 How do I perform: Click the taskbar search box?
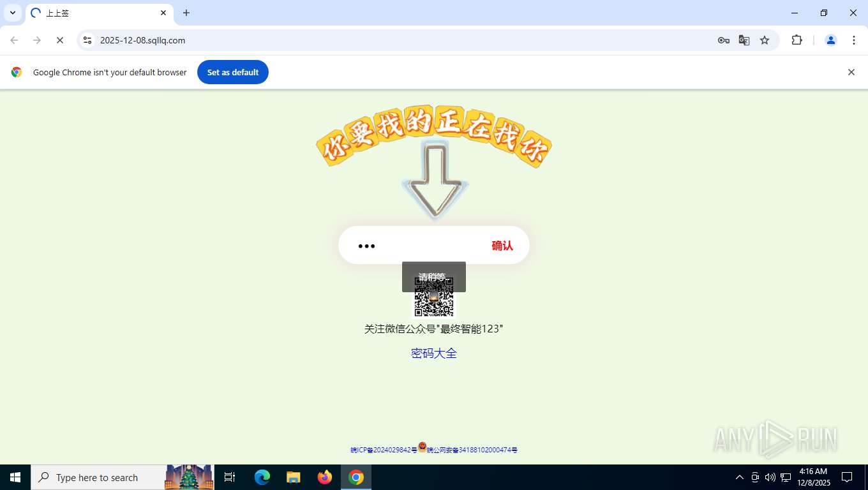(x=123, y=477)
